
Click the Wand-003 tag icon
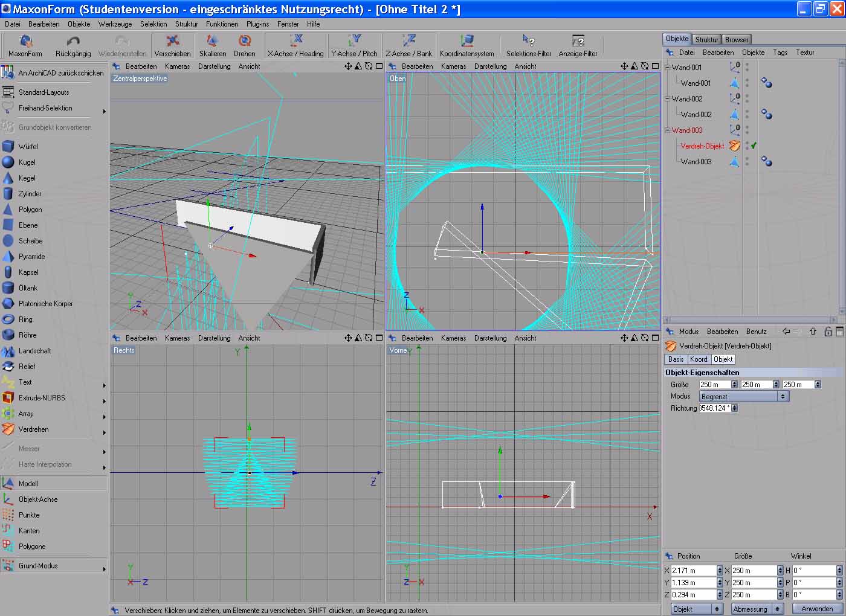[766, 161]
